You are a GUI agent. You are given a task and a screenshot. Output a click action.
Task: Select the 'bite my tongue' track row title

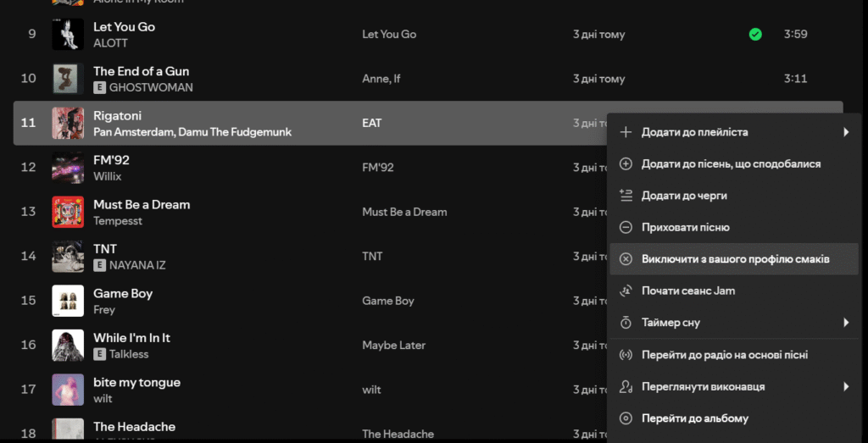click(x=136, y=382)
